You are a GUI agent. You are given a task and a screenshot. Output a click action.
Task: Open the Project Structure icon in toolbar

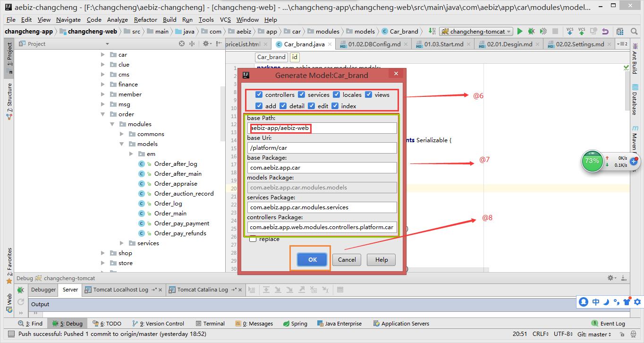pos(619,32)
